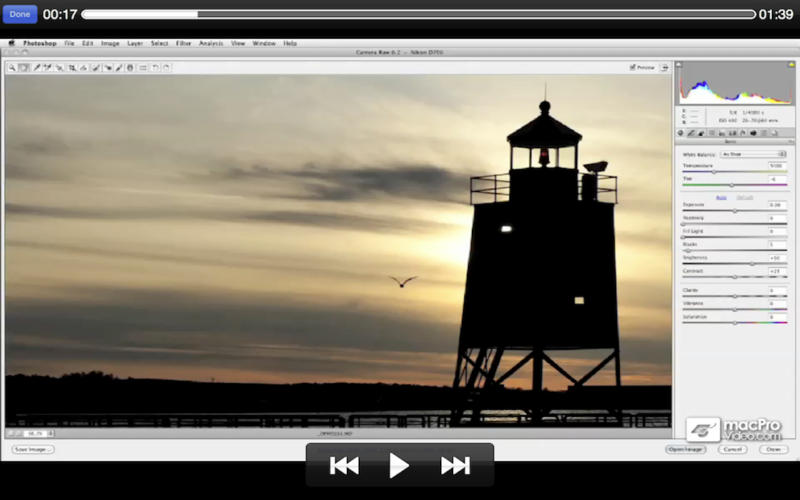Open the Layer menu in menu bar
This screenshot has width=800, height=500.
click(135, 44)
